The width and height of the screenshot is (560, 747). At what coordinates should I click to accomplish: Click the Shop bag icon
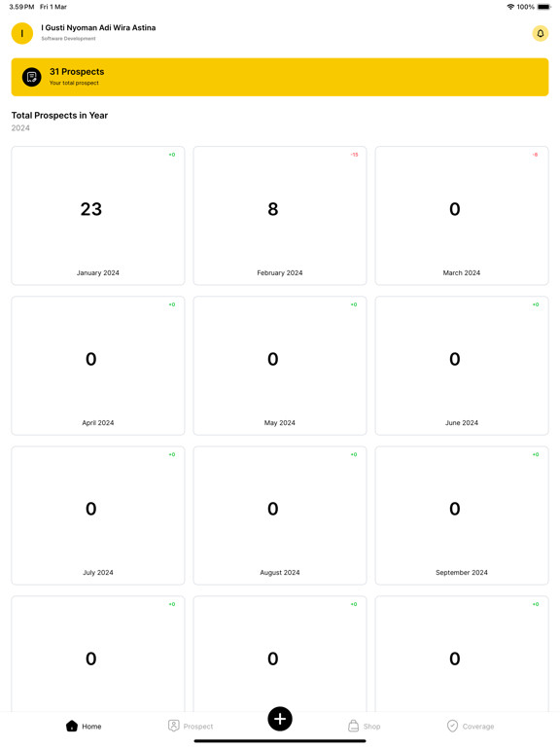point(353,726)
